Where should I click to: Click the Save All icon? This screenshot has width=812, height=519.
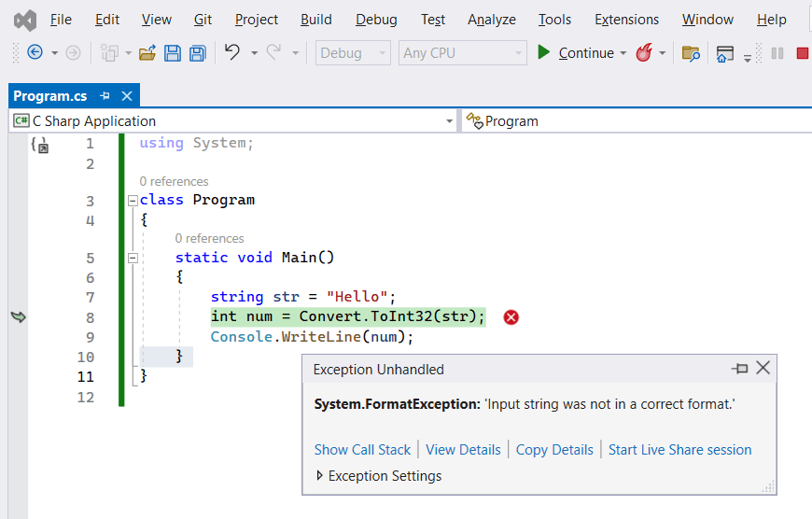197,53
